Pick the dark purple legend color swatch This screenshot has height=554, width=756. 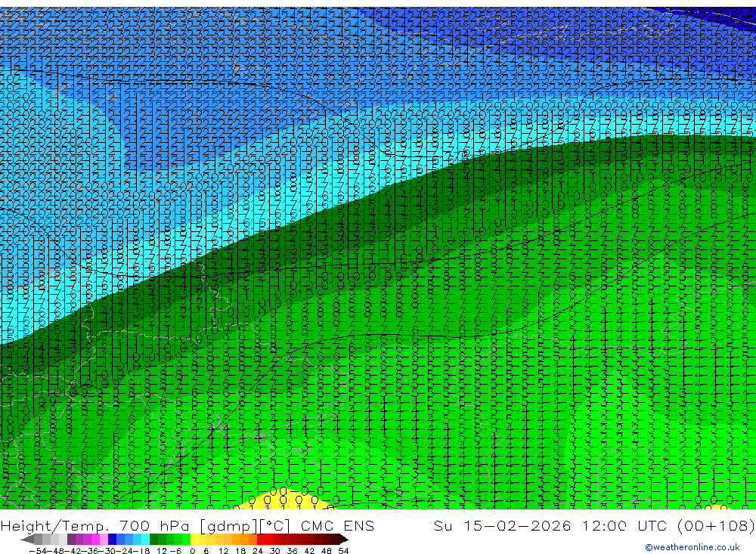[71, 540]
